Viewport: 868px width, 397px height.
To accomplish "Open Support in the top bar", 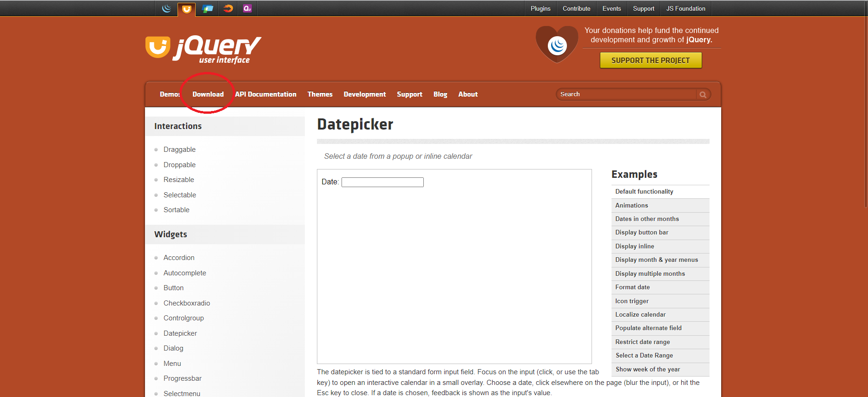I will click(x=643, y=8).
